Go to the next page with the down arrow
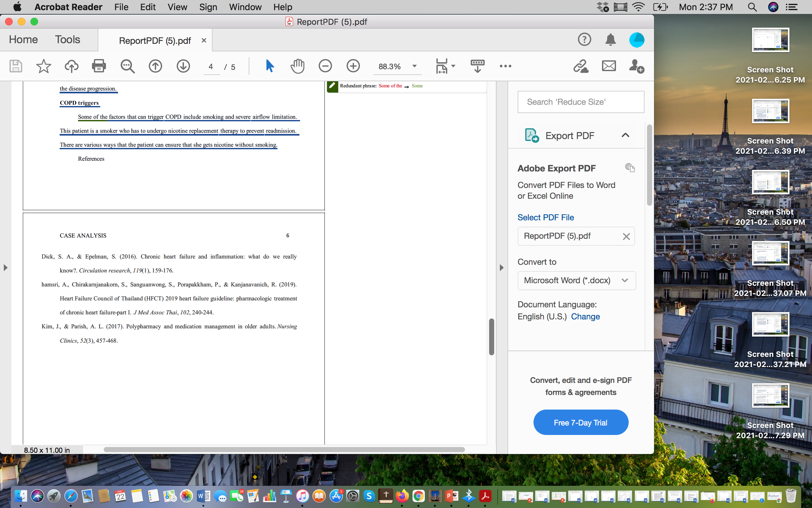Viewport: 812px width, 508px height. coord(183,66)
